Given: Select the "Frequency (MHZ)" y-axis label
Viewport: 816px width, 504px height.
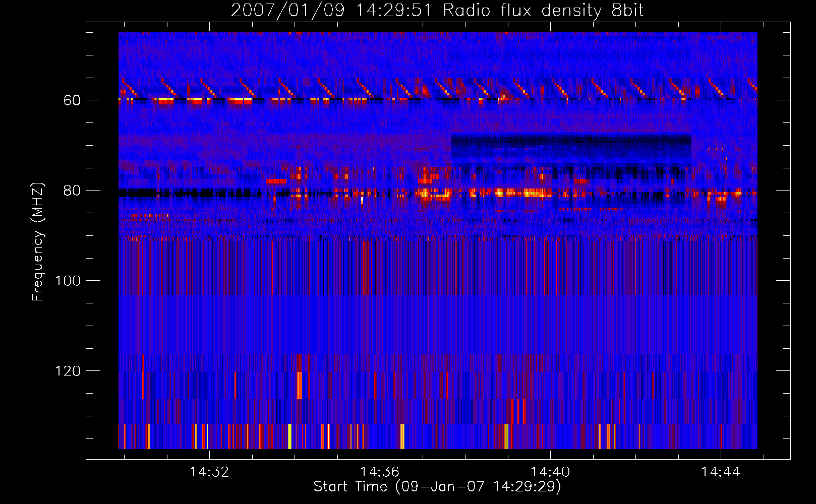Looking at the screenshot, I should click(37, 242).
